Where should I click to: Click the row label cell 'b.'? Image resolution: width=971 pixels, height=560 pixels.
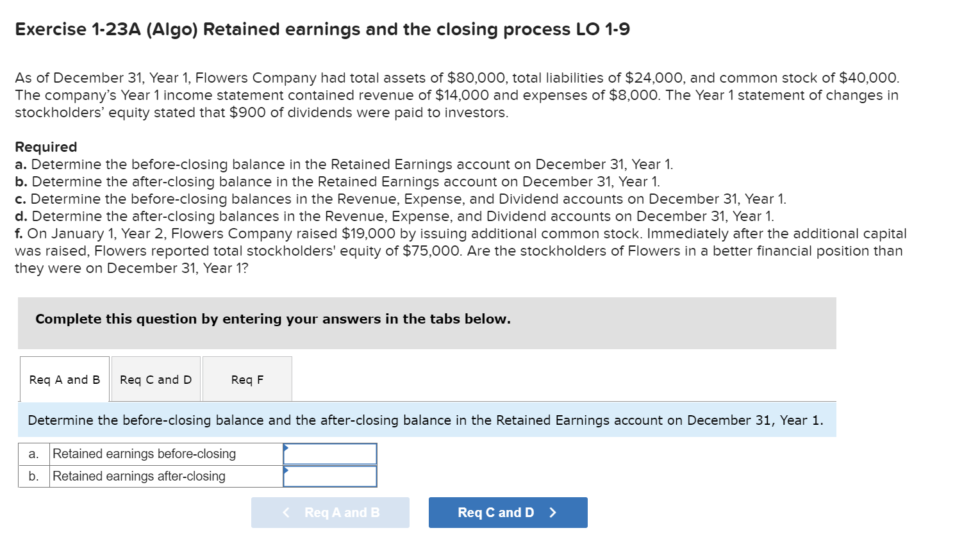pyautogui.click(x=33, y=476)
